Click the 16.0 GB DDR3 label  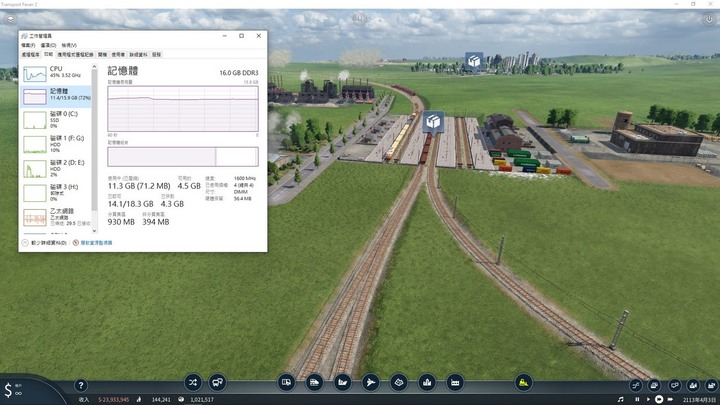tap(239, 73)
